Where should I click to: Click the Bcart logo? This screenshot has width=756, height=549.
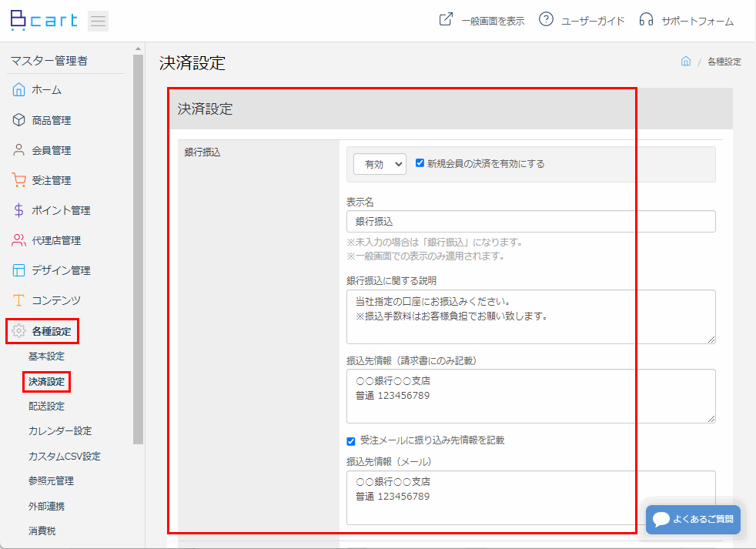[43, 20]
